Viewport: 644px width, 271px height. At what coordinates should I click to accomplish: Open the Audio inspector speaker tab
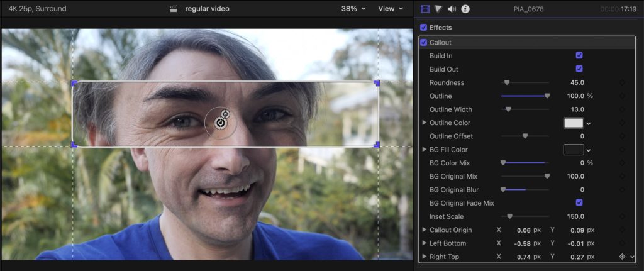(x=452, y=9)
